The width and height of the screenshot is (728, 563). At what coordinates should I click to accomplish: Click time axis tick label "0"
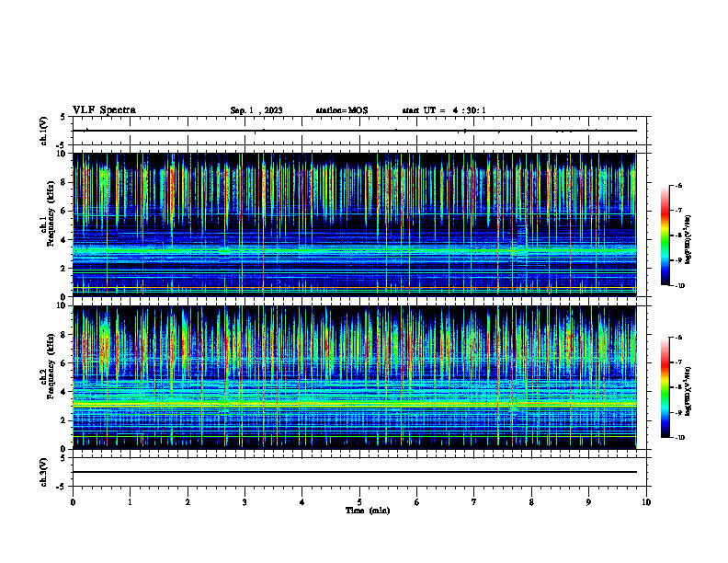[x=73, y=502]
